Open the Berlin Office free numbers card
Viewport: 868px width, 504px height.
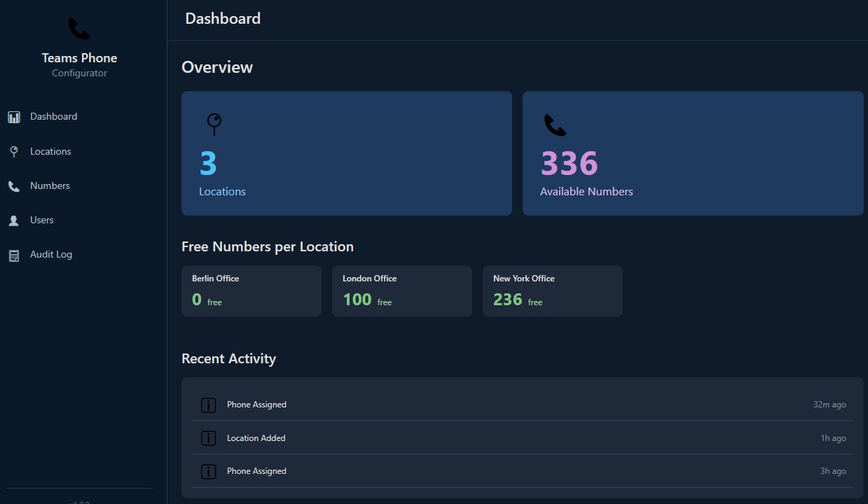[x=252, y=291]
